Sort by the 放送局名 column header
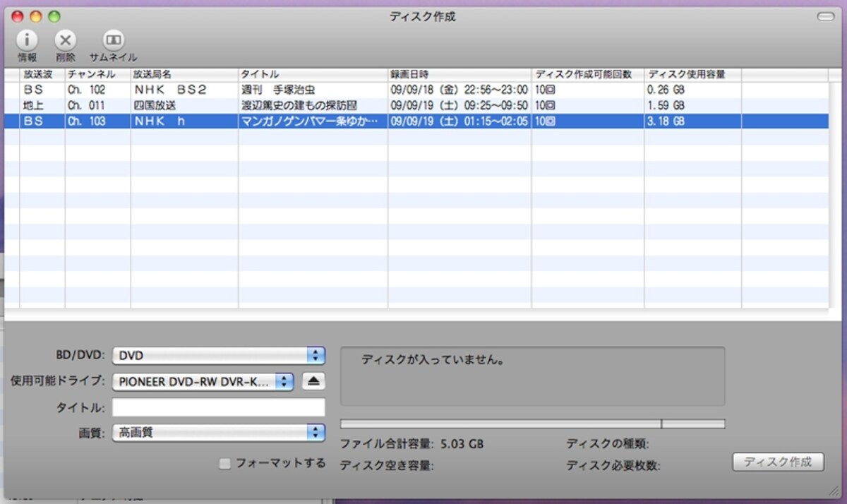Screen dimensions: 847x504 (185, 74)
